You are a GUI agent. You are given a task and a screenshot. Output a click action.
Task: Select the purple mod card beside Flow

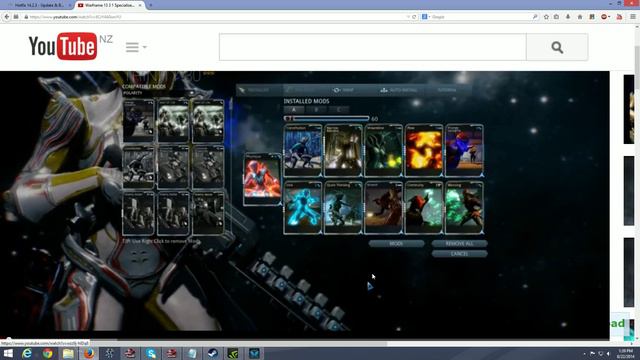464,150
